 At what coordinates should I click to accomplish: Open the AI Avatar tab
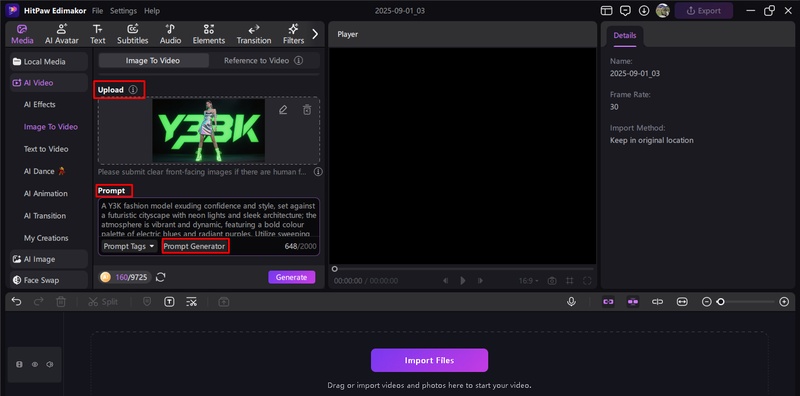[62, 34]
